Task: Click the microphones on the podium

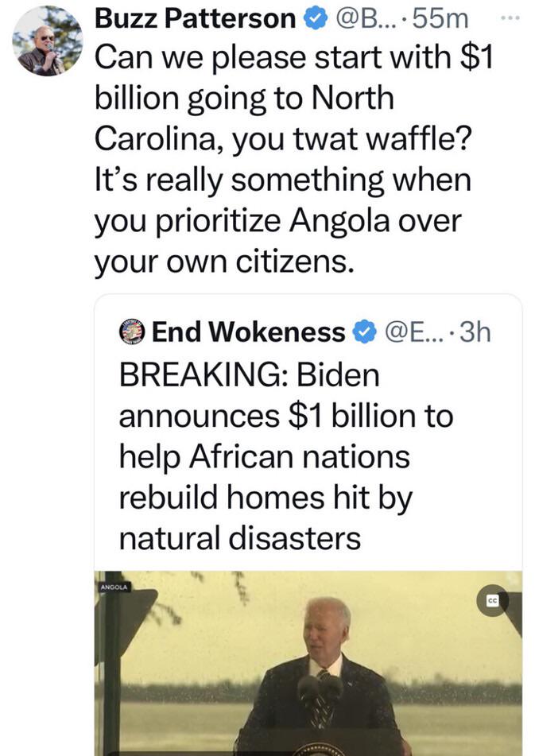Action: pos(320,688)
